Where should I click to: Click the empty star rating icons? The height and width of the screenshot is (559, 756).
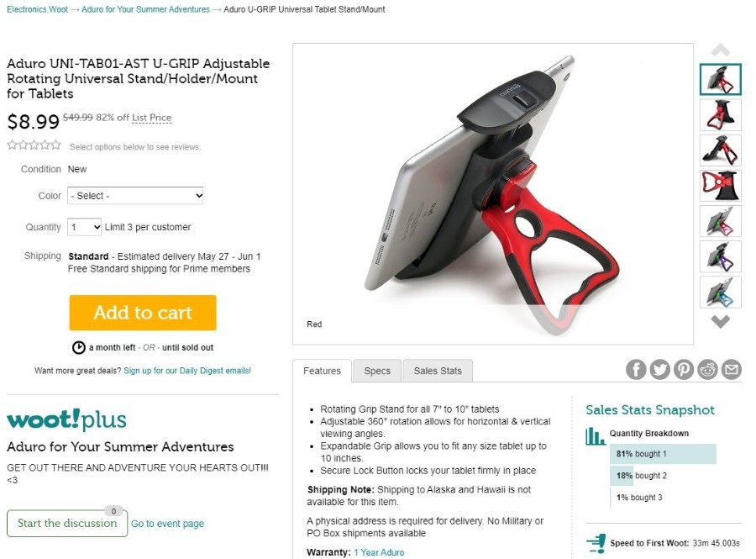(34, 145)
